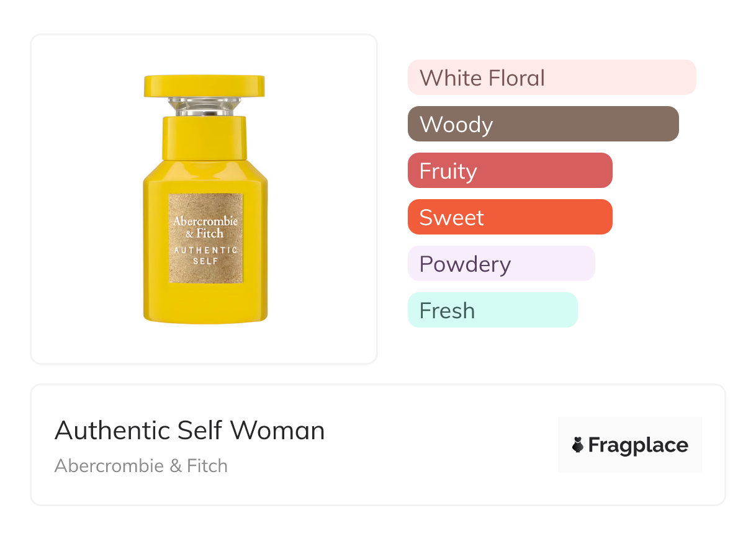
Task: Click "AUTHENTIC SELF" text on bottle label
Action: click(x=205, y=255)
